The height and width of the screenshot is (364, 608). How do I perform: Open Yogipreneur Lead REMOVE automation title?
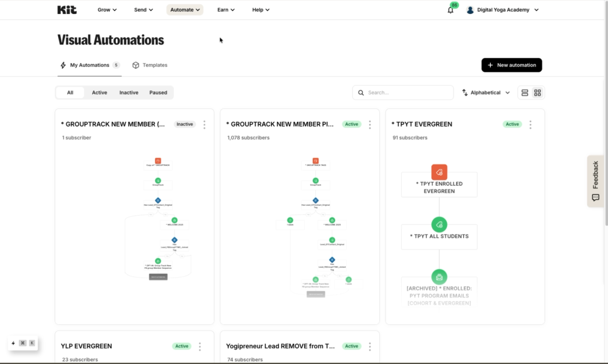pos(280,346)
